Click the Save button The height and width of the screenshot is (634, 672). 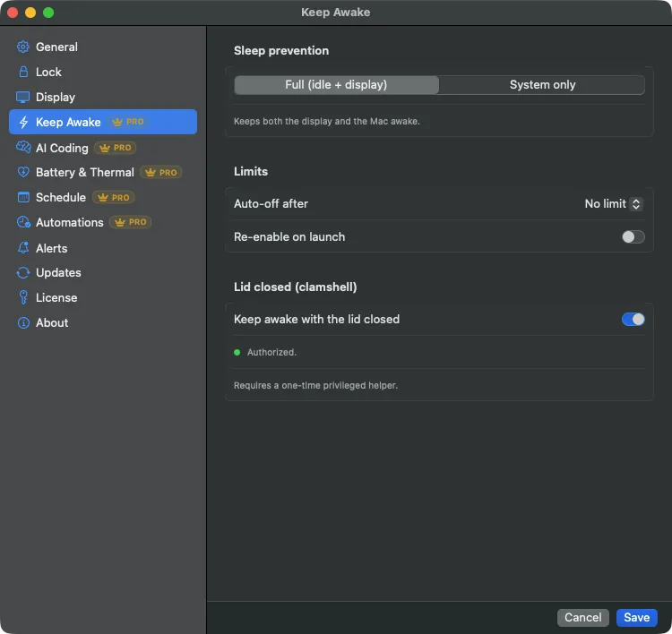[x=636, y=617]
